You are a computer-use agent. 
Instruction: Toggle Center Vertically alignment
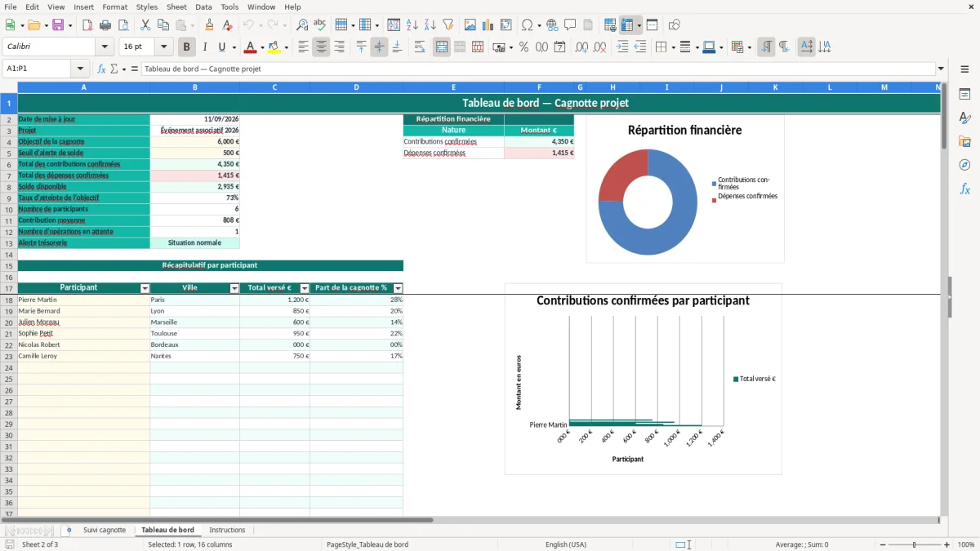[379, 47]
